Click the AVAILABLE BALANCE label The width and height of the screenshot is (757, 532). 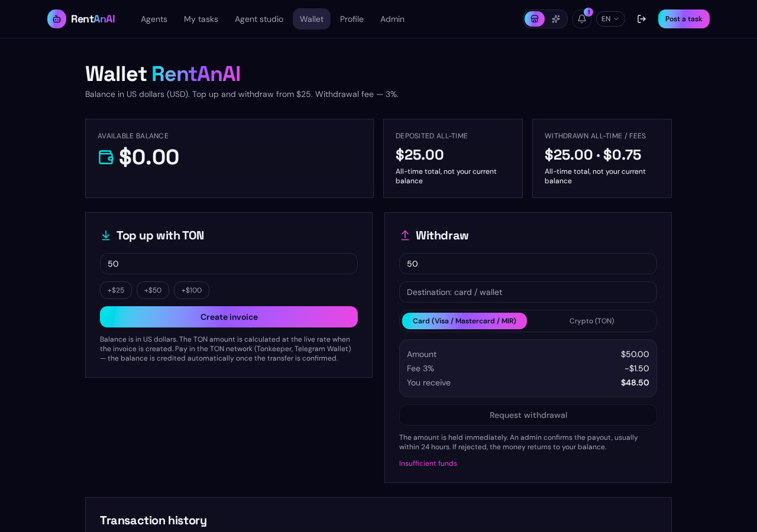pos(133,136)
